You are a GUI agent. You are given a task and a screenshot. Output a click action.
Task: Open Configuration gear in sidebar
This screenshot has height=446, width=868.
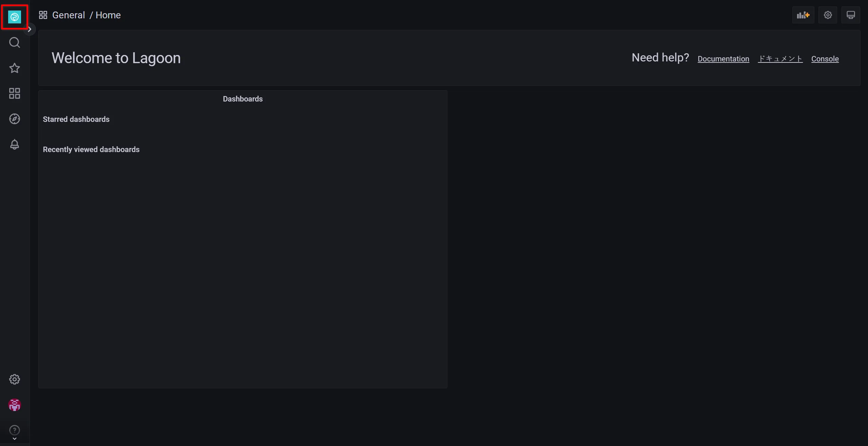tap(15, 379)
